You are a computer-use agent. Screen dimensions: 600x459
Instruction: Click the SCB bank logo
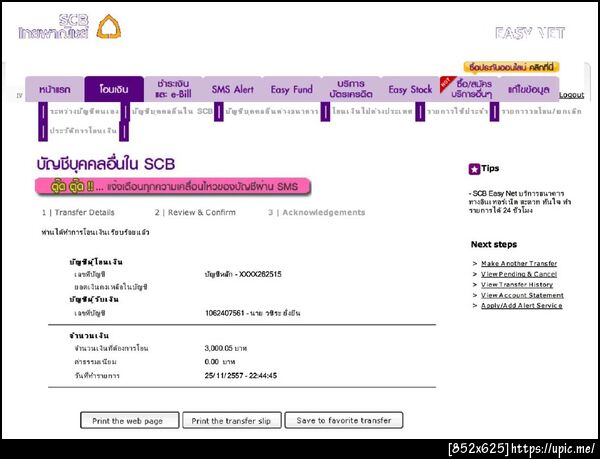click(x=70, y=26)
